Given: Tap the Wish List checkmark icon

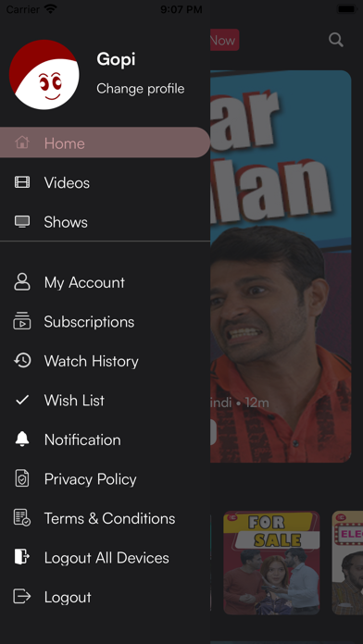Looking at the screenshot, I should (x=22, y=400).
